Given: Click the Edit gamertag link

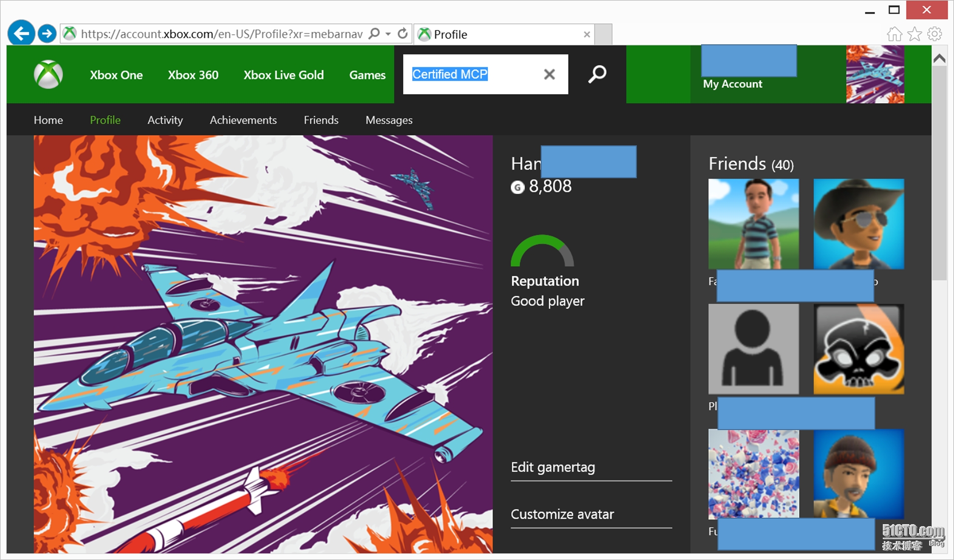Looking at the screenshot, I should click(x=553, y=467).
